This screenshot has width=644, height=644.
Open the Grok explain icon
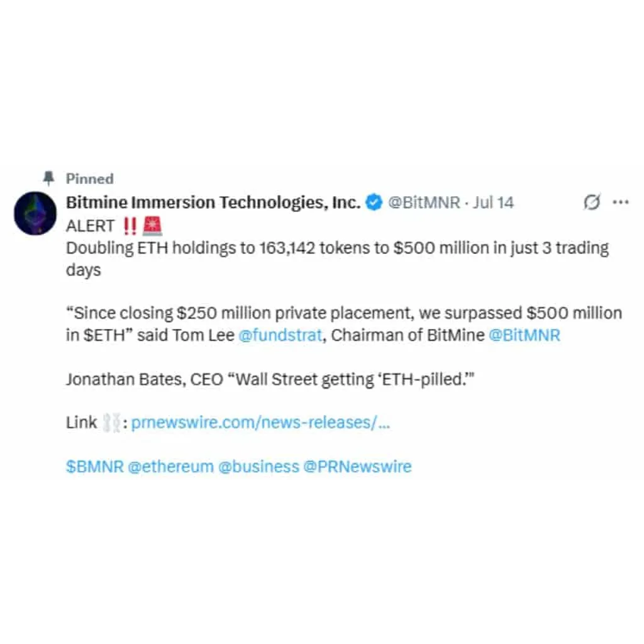pos(592,202)
